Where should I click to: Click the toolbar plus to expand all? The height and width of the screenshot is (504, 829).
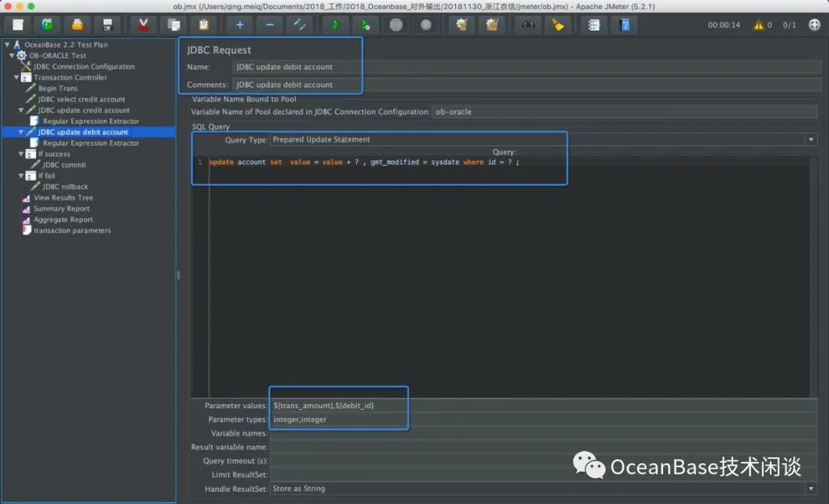click(x=239, y=25)
